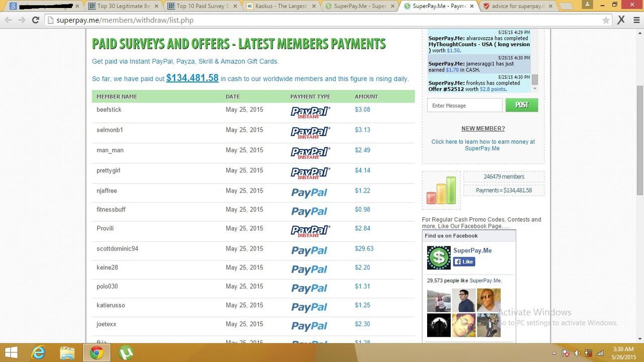Viewport: 644px width, 362px height.
Task: Click the $1.50 link in chat
Action: pos(453,50)
